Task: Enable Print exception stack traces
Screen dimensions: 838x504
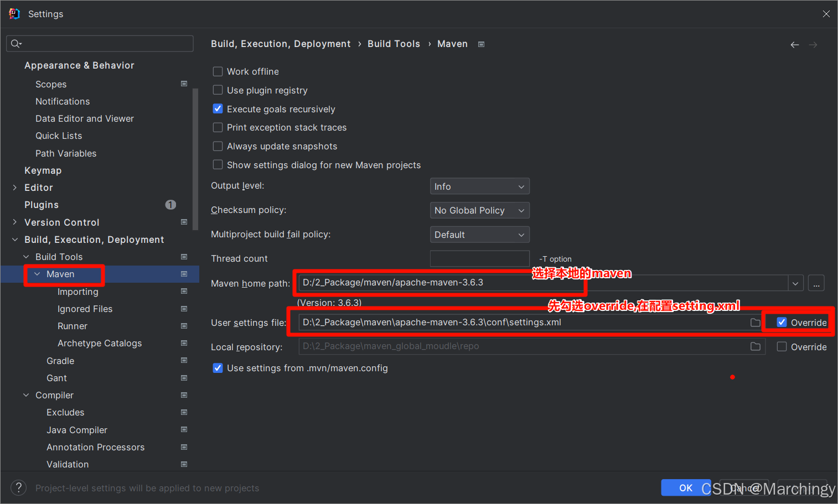Action: point(218,127)
